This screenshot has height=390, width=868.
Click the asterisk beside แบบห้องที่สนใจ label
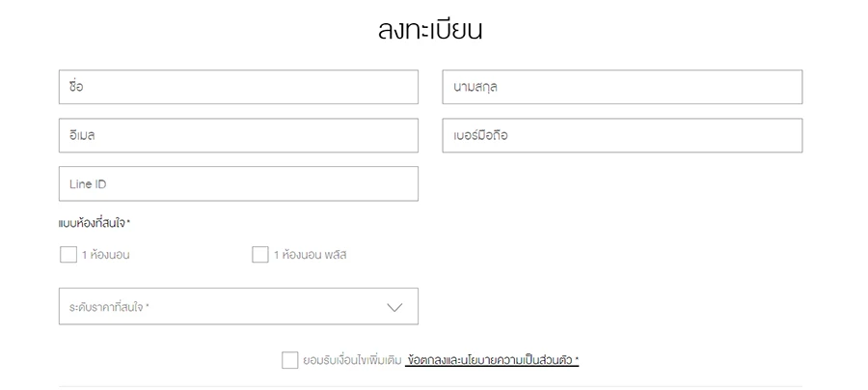pyautogui.click(x=128, y=222)
